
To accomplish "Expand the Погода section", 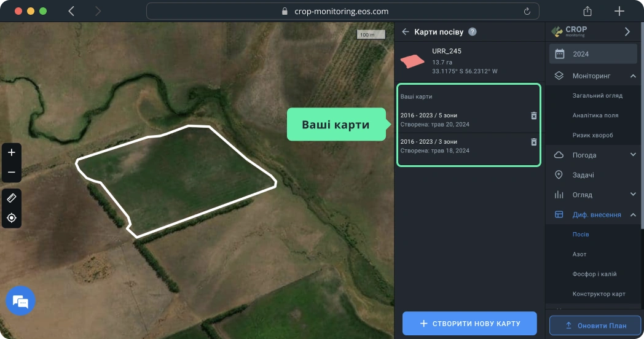I will tap(633, 155).
